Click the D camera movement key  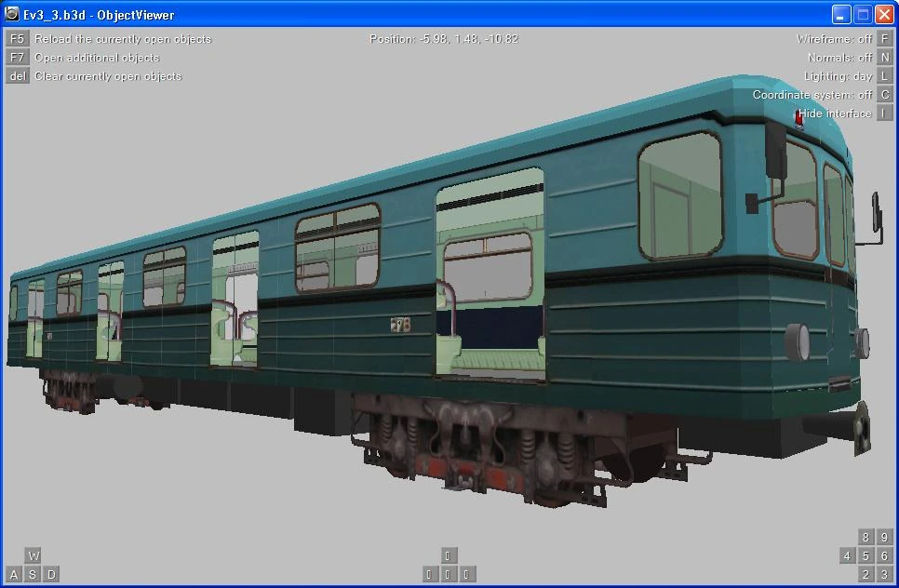click(51, 574)
